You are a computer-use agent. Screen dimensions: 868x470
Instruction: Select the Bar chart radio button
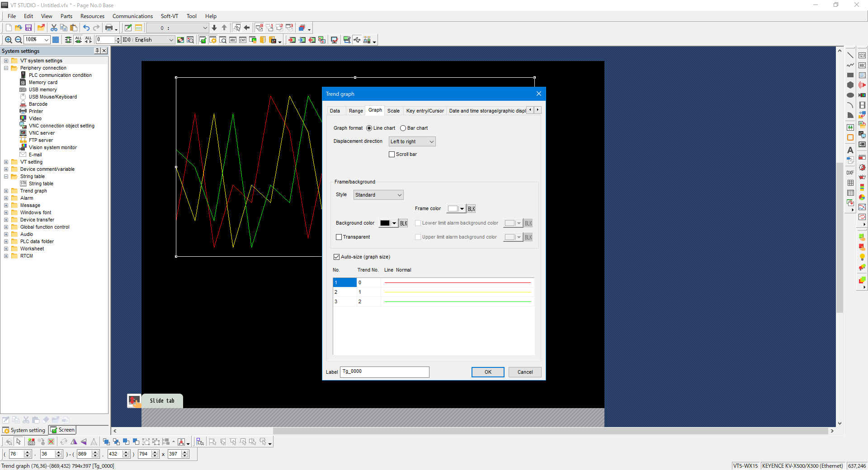[x=403, y=128]
